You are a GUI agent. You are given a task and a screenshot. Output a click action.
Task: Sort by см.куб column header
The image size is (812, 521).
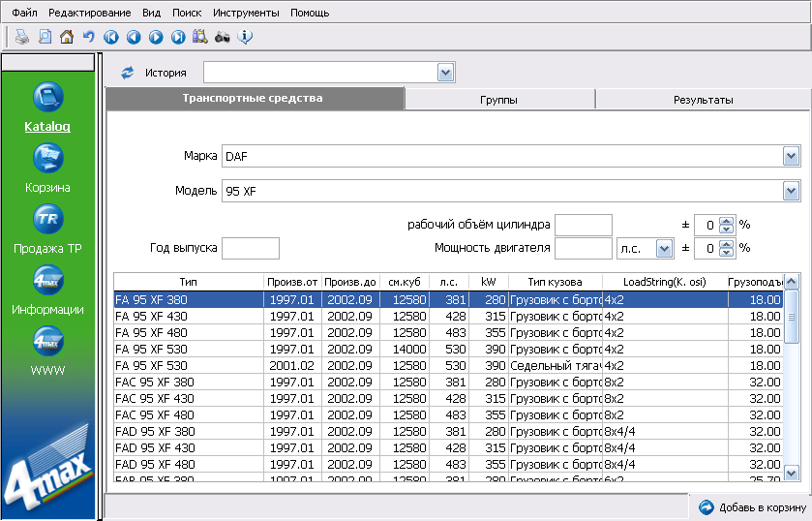pyautogui.click(x=405, y=282)
